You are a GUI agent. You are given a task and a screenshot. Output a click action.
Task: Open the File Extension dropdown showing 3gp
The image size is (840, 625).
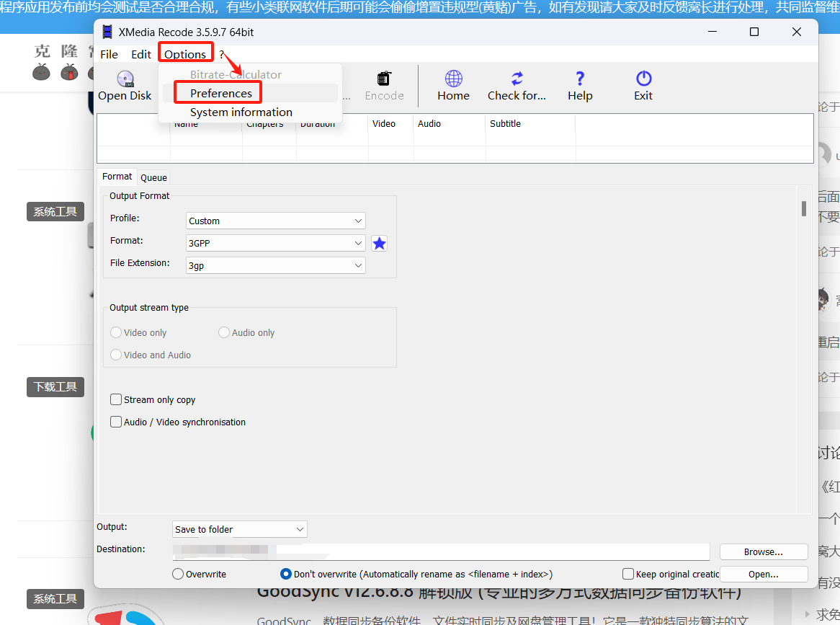[x=276, y=265]
